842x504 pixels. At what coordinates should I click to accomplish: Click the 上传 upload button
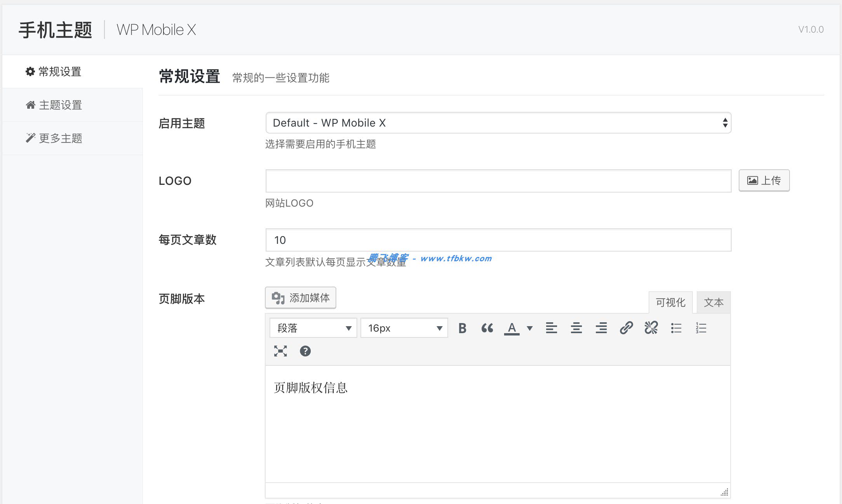click(764, 180)
